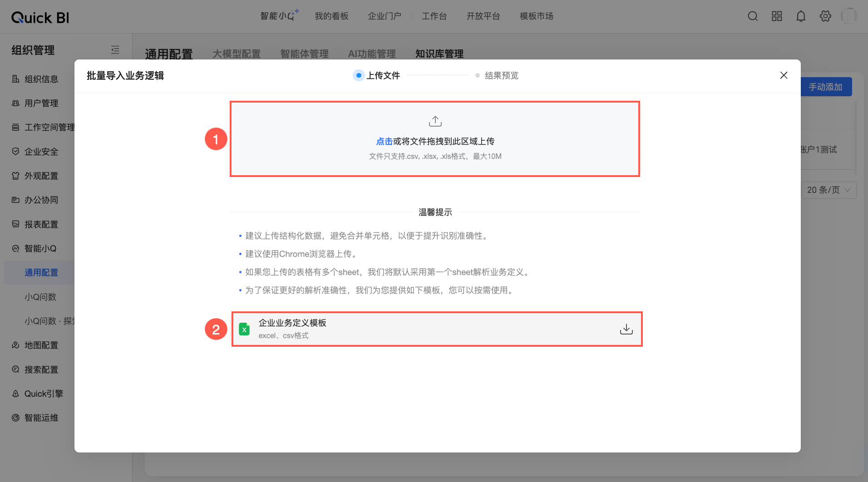Image resolution: width=868 pixels, height=482 pixels.
Task: Click the 智能小Q sidebar icon
Action: 15,248
